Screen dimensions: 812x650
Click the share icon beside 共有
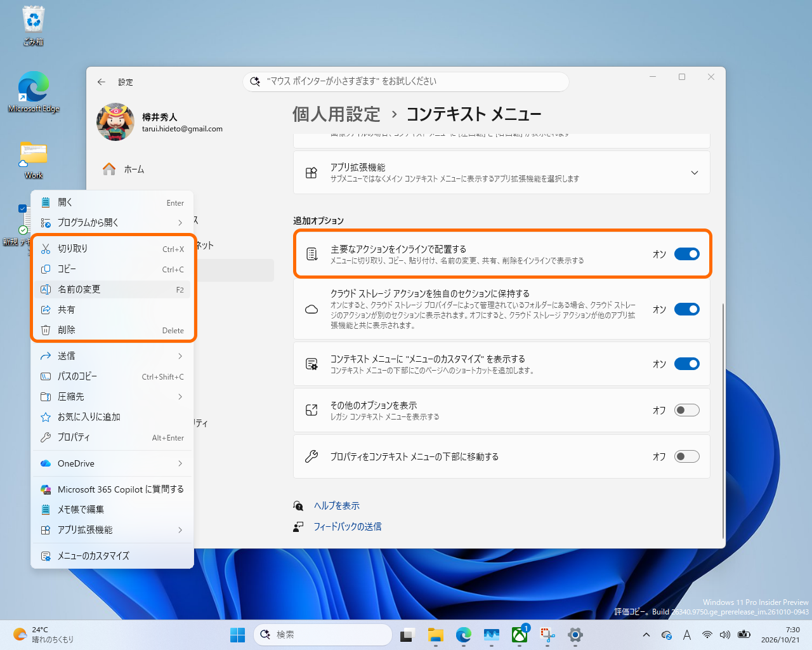coord(46,310)
